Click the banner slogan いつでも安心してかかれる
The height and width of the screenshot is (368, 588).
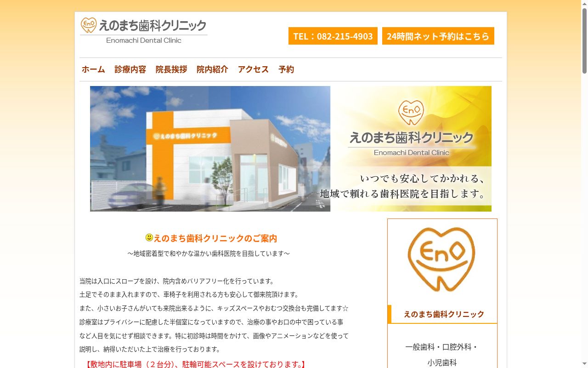tap(423, 178)
